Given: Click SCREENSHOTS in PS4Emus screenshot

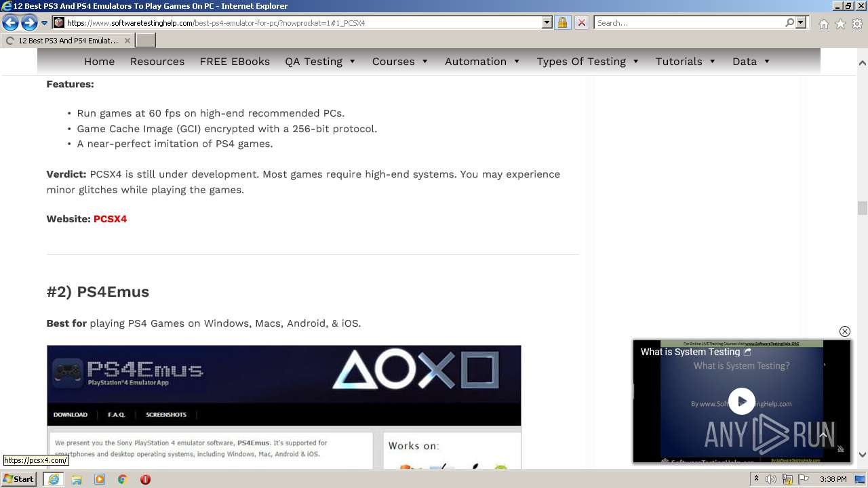Looking at the screenshot, I should click(x=166, y=414).
